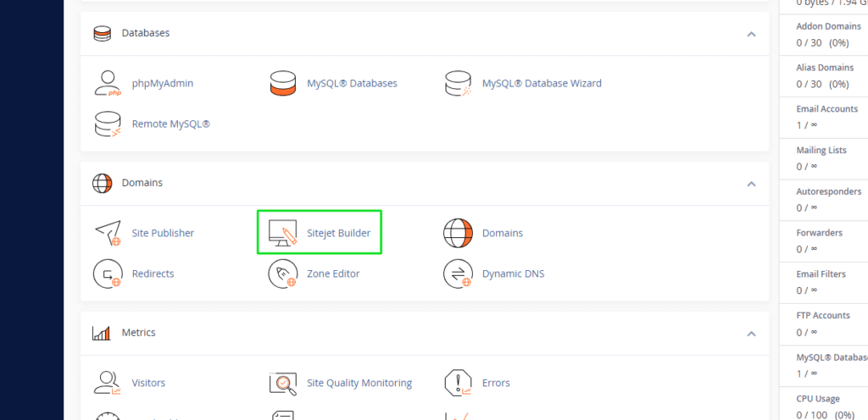Open Redirects link

pyautogui.click(x=153, y=274)
